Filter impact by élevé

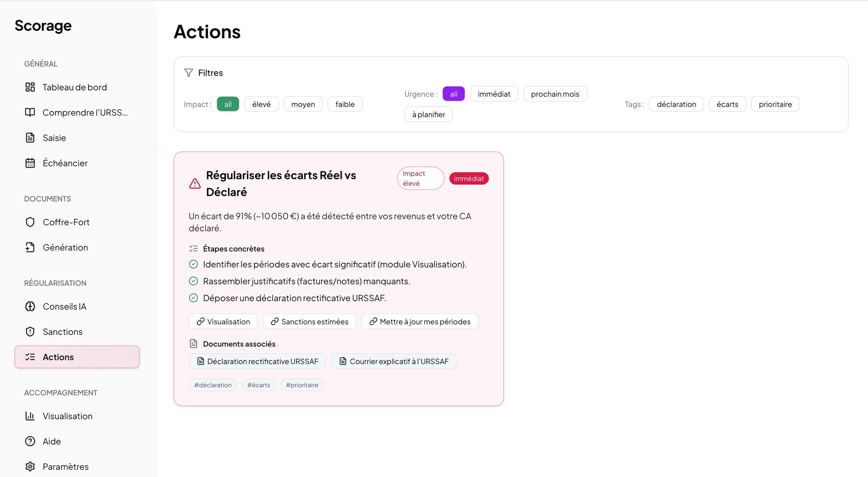[x=261, y=104]
